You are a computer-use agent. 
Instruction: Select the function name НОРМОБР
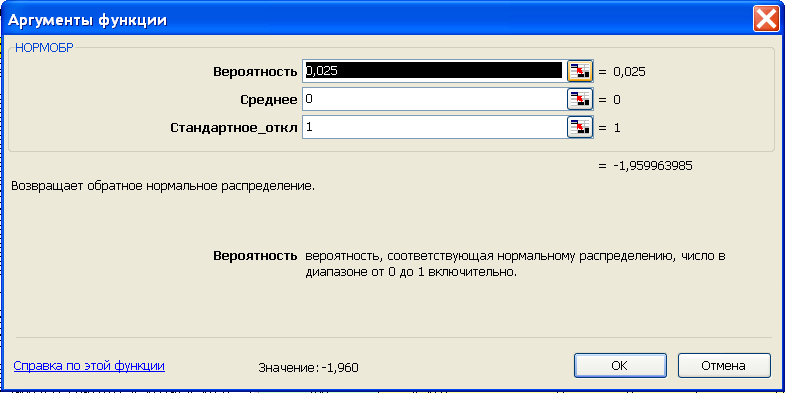coord(44,48)
